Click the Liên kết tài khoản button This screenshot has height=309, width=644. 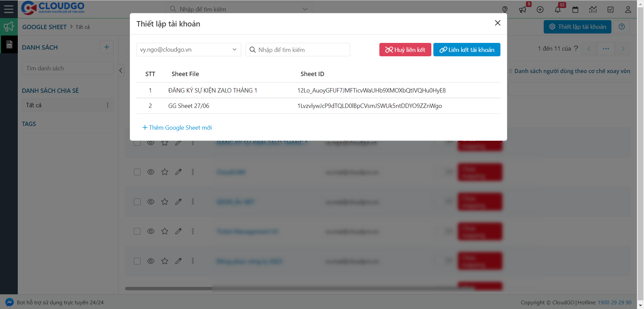click(467, 50)
